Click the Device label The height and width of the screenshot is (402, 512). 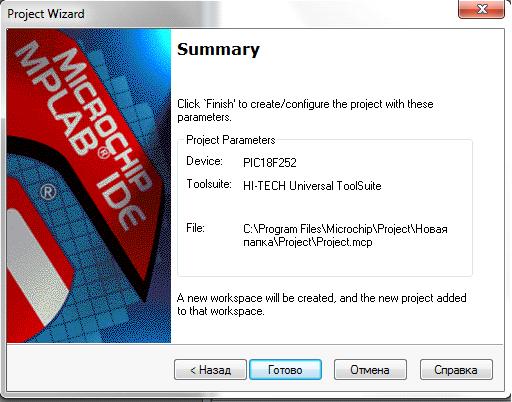(x=204, y=161)
